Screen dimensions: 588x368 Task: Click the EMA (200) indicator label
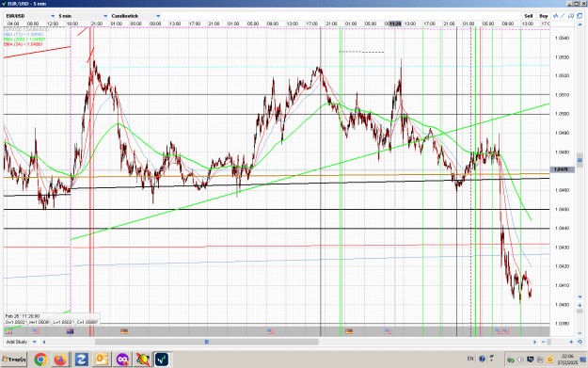tap(24, 40)
